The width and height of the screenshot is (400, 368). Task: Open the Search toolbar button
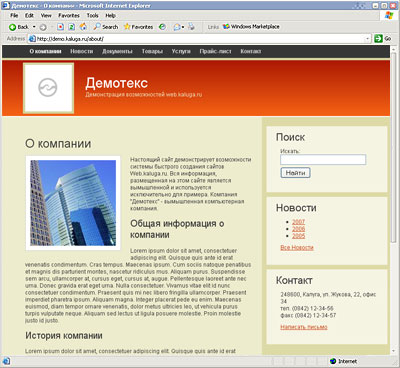(x=106, y=27)
